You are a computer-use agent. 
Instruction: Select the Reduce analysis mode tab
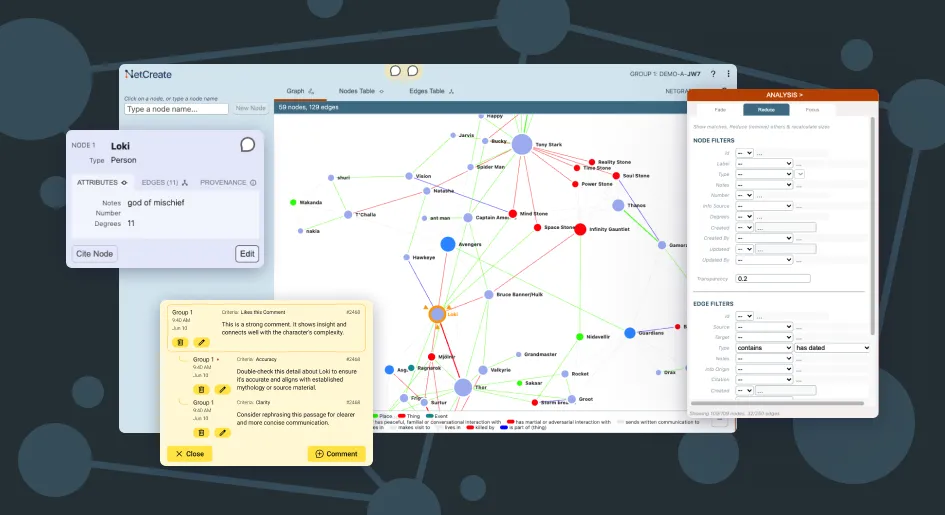[x=766, y=110]
